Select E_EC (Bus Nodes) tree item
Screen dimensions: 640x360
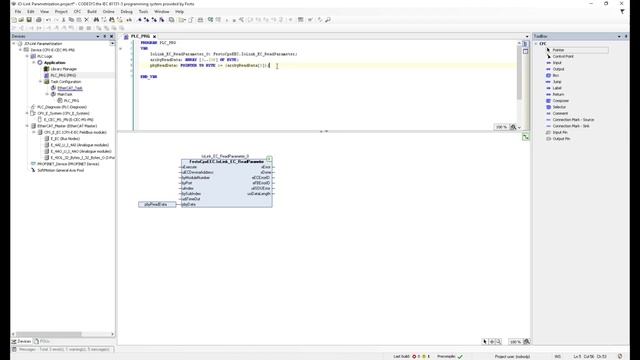click(65, 139)
